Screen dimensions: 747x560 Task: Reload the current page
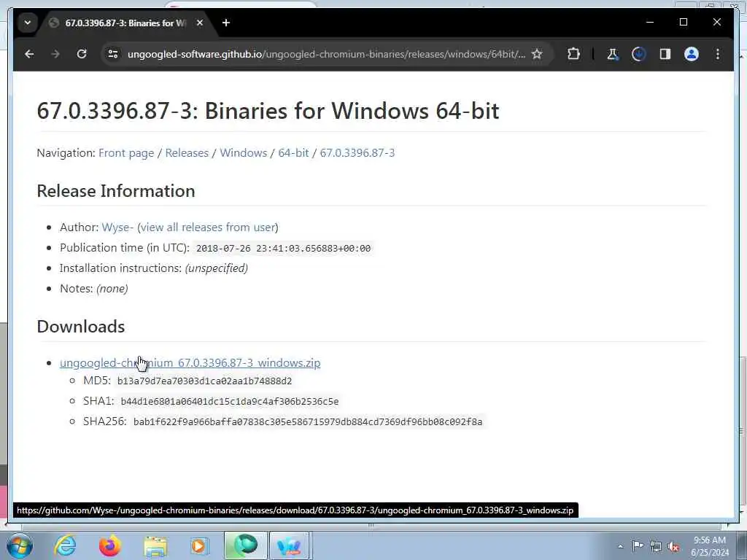pos(82,54)
